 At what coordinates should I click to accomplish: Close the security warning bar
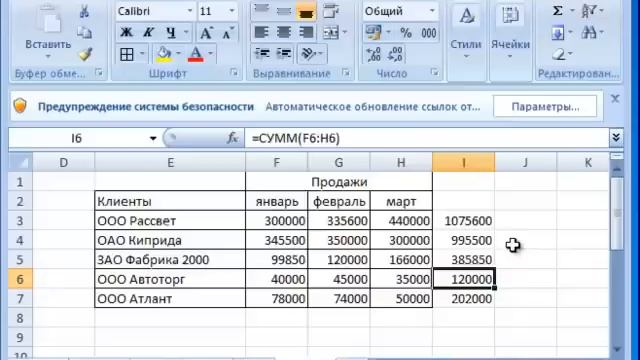click(615, 99)
